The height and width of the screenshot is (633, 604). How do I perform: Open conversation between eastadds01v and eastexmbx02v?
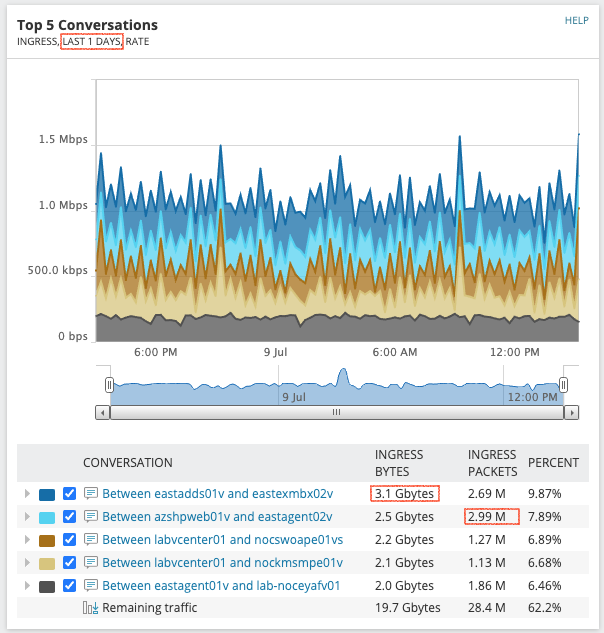(x=218, y=494)
